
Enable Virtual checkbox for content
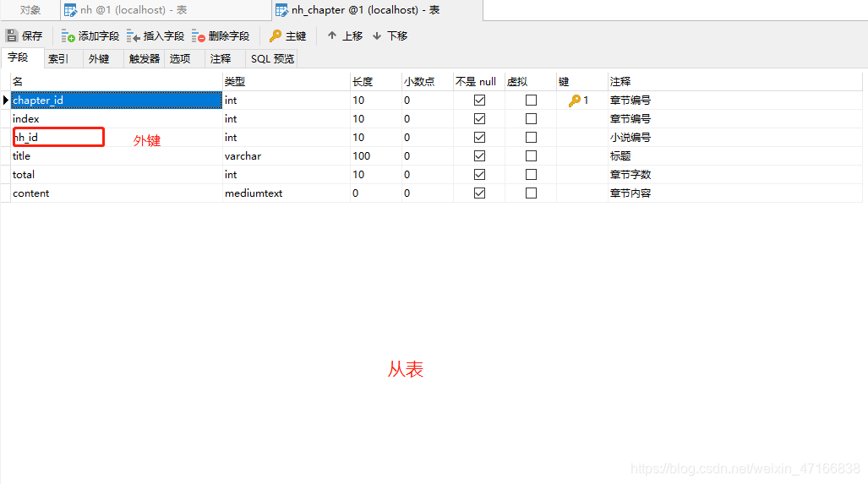(531, 193)
